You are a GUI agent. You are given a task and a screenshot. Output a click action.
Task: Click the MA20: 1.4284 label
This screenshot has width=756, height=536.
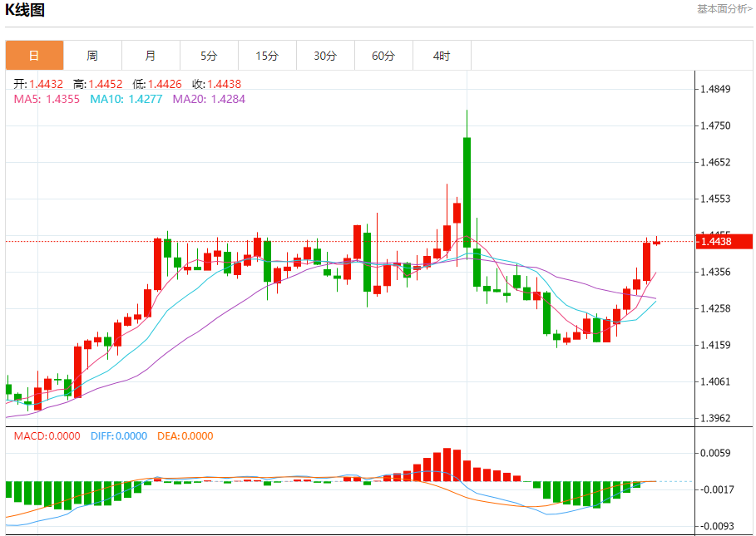click(210, 99)
